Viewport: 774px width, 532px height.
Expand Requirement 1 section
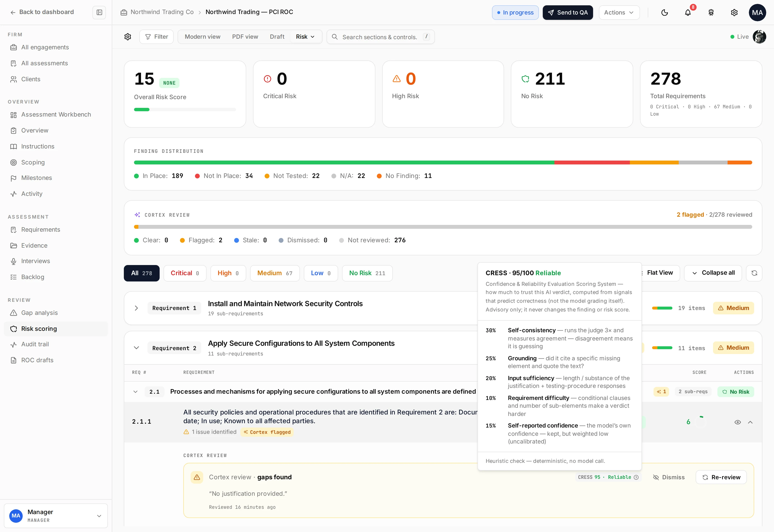136,308
